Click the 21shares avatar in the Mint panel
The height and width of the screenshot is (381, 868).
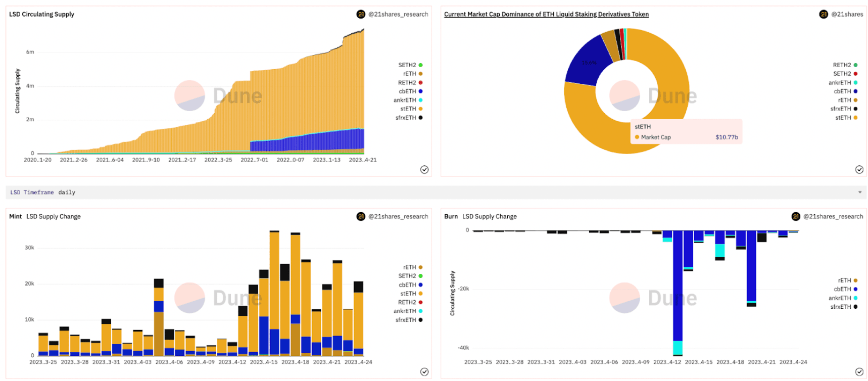[361, 216]
